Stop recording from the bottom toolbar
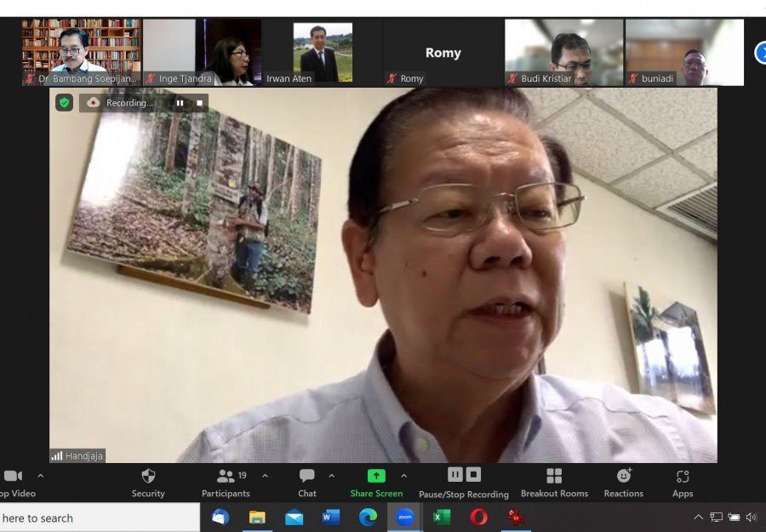The height and width of the screenshot is (532, 766). pos(473,474)
